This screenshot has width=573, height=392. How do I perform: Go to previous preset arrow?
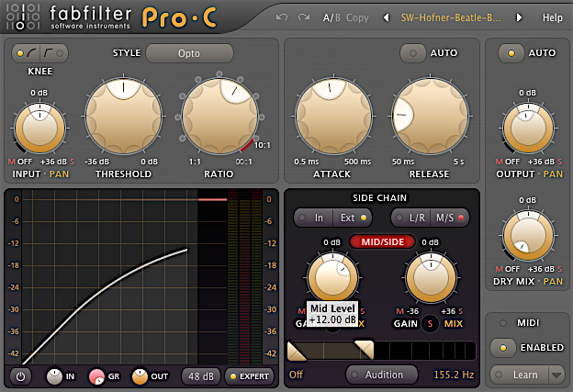[x=386, y=17]
